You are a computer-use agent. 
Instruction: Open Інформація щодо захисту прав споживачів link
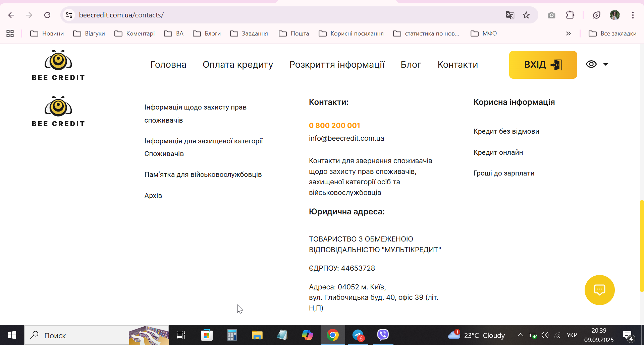(195, 114)
